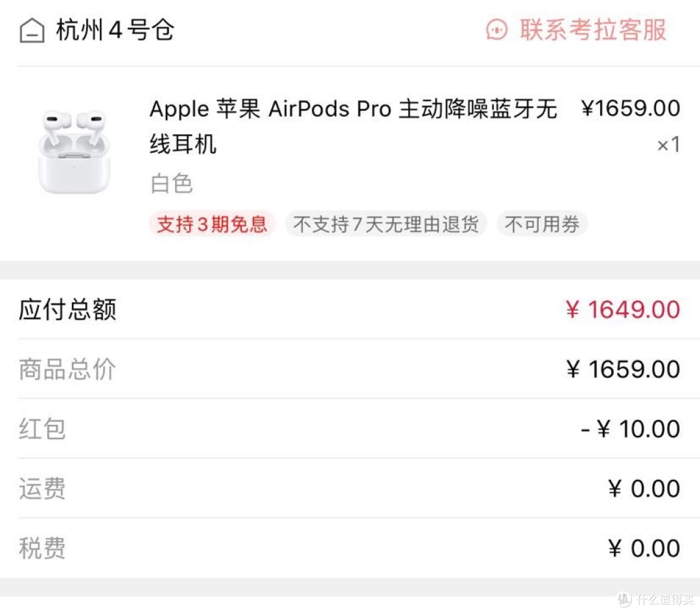Tap the 应付总额 label
The height and width of the screenshot is (614, 700).
click(67, 310)
